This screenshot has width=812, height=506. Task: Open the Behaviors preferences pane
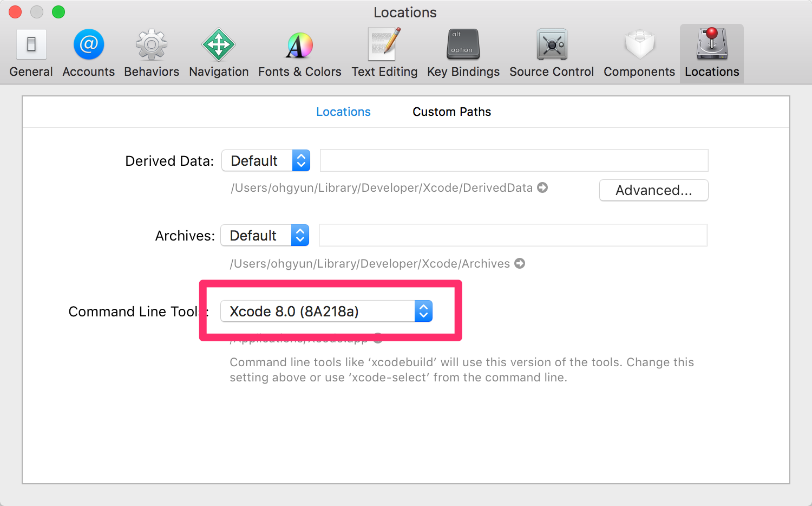point(152,54)
